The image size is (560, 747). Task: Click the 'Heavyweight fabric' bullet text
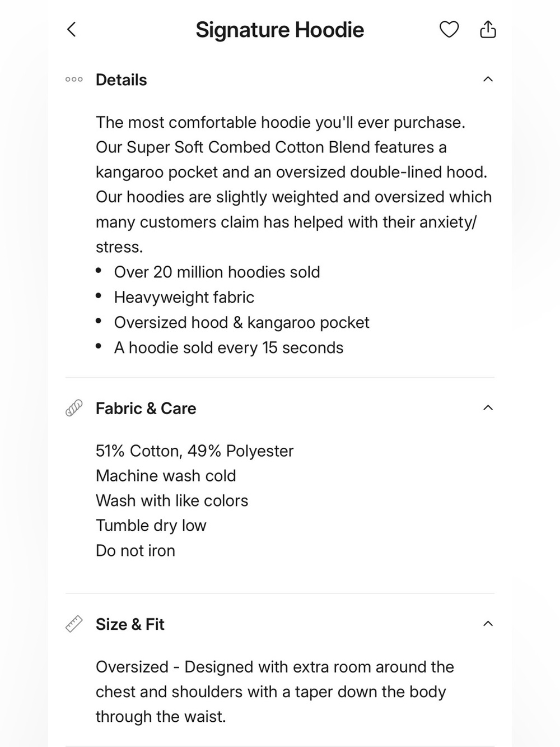click(x=184, y=297)
